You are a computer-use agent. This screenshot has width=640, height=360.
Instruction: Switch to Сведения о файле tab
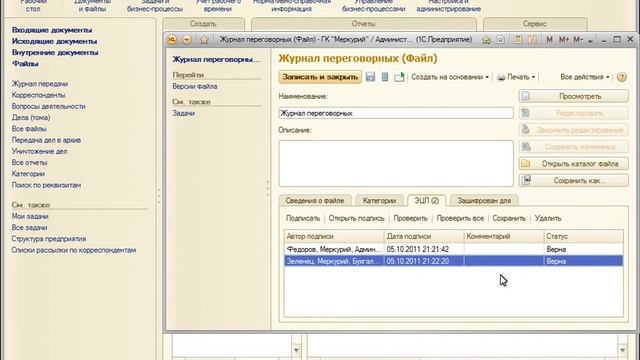(x=315, y=200)
